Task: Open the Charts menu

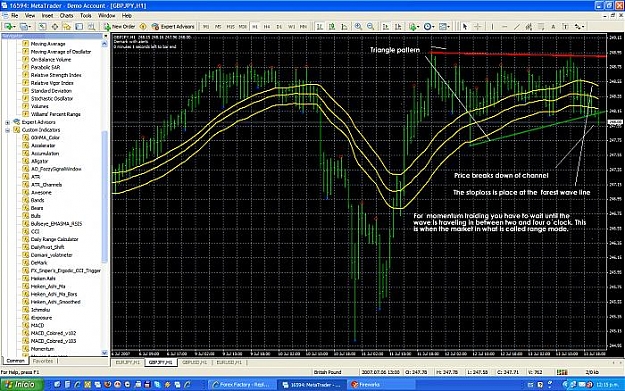Action: click(67, 16)
